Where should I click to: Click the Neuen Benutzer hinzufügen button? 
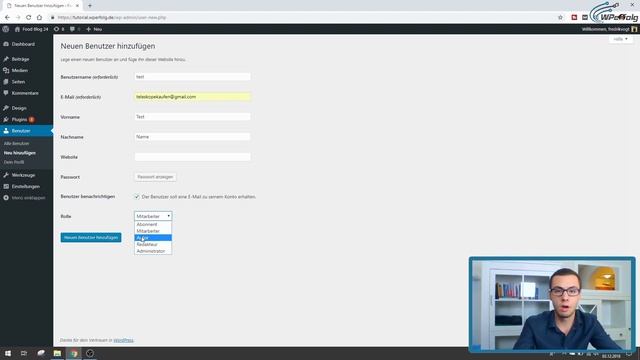point(91,238)
